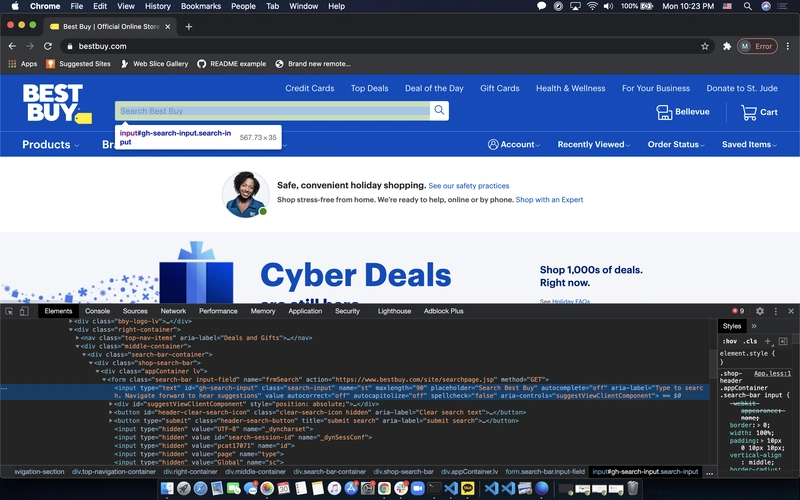Expand the header-clear-search-icon button node
800x500 pixels.
(x=110, y=412)
